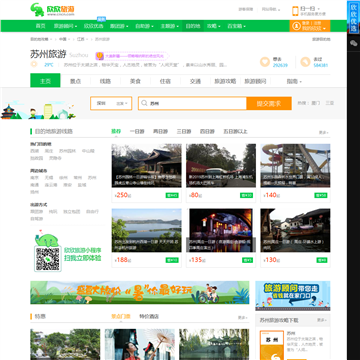Screen dimensions: 360x360
Task: Click 自由行 travel mode link
Action: (x=92, y=211)
